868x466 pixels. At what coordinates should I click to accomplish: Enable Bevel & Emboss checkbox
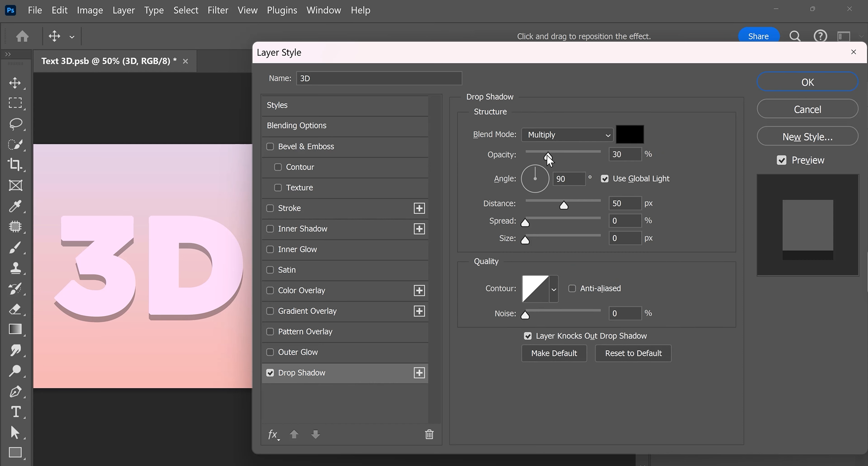click(270, 146)
